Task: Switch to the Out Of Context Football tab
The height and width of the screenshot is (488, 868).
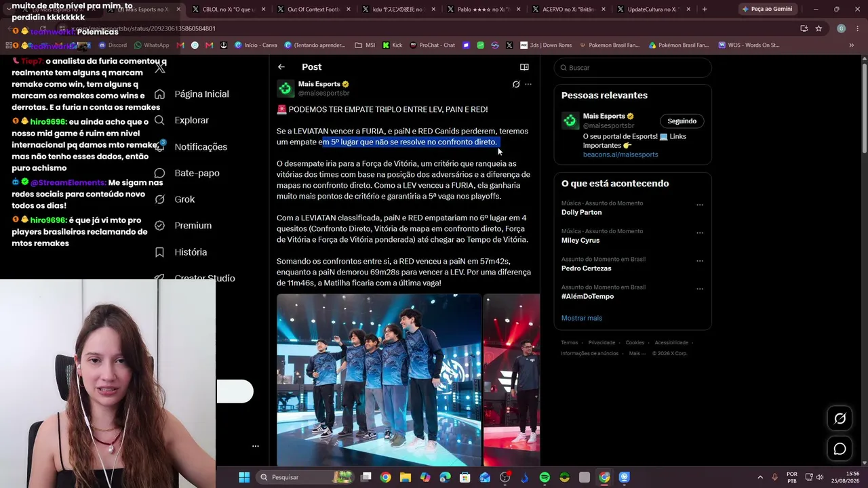Action: (x=313, y=9)
